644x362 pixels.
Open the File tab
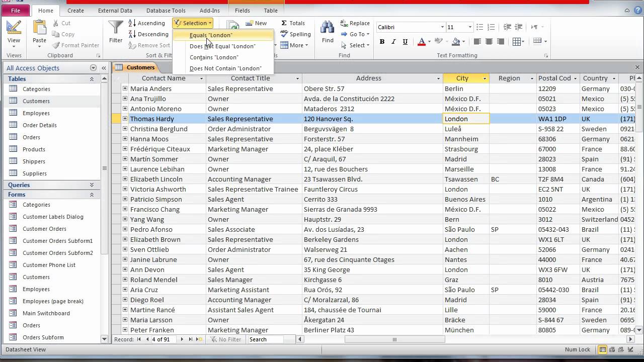(15, 11)
